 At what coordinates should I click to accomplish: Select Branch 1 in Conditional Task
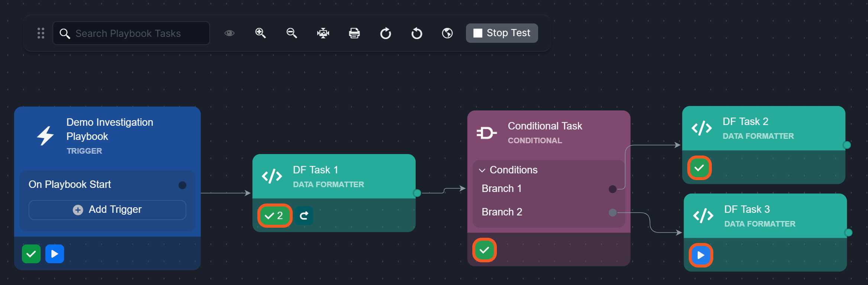pos(502,189)
